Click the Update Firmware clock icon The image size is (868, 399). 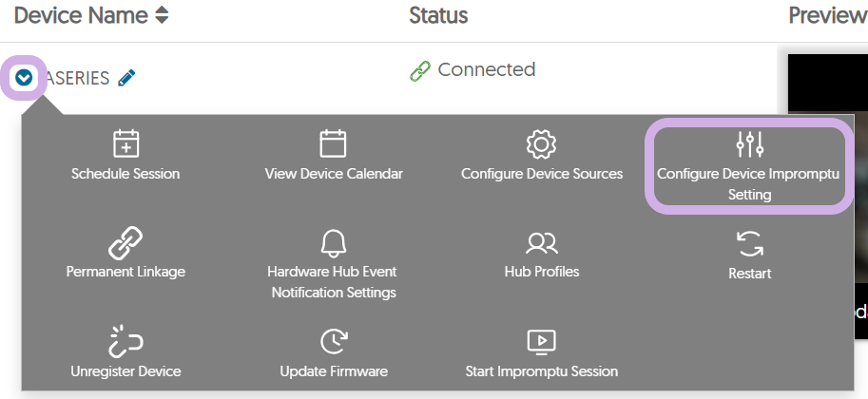click(334, 342)
